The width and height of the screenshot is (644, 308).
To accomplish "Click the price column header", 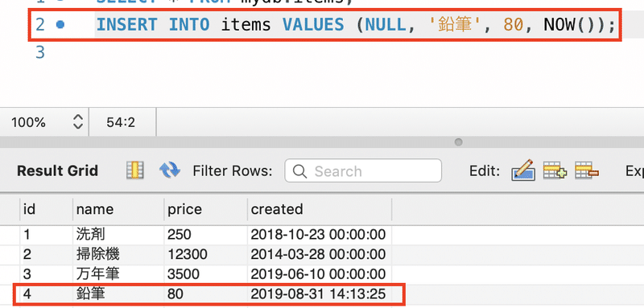I will coord(206,209).
